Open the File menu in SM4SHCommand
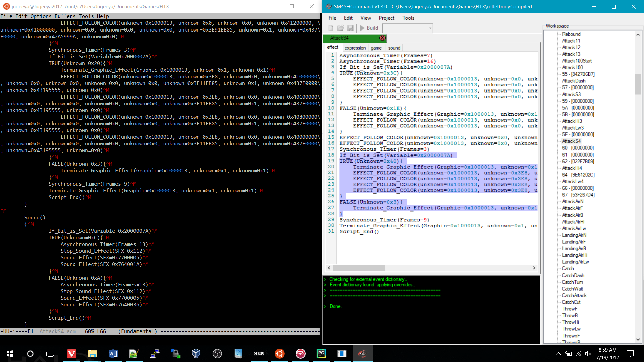This screenshot has width=644, height=362. (332, 18)
